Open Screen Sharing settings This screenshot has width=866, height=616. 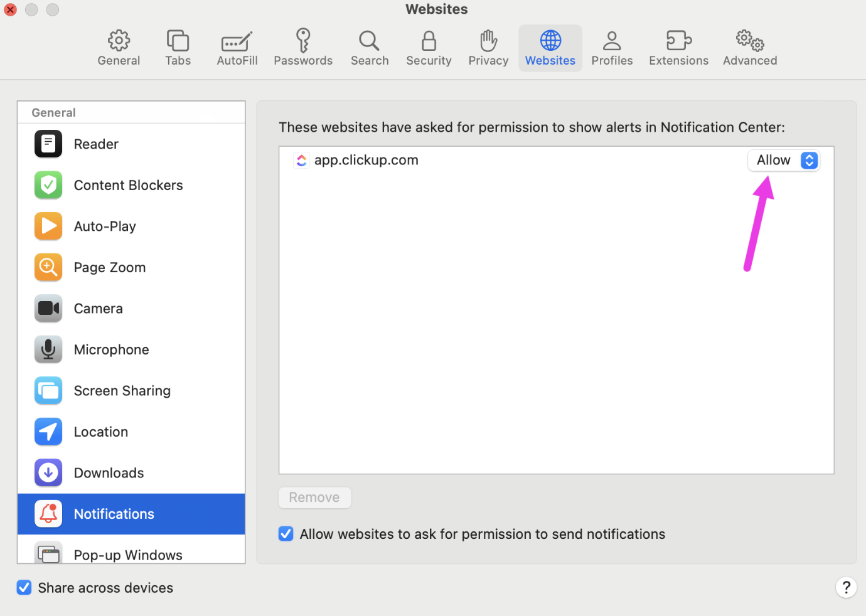122,391
